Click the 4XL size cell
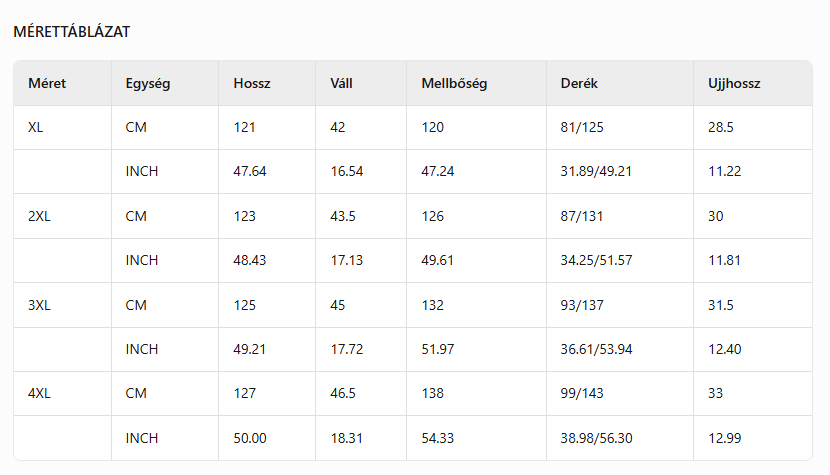The width and height of the screenshot is (830, 475). coord(39,393)
